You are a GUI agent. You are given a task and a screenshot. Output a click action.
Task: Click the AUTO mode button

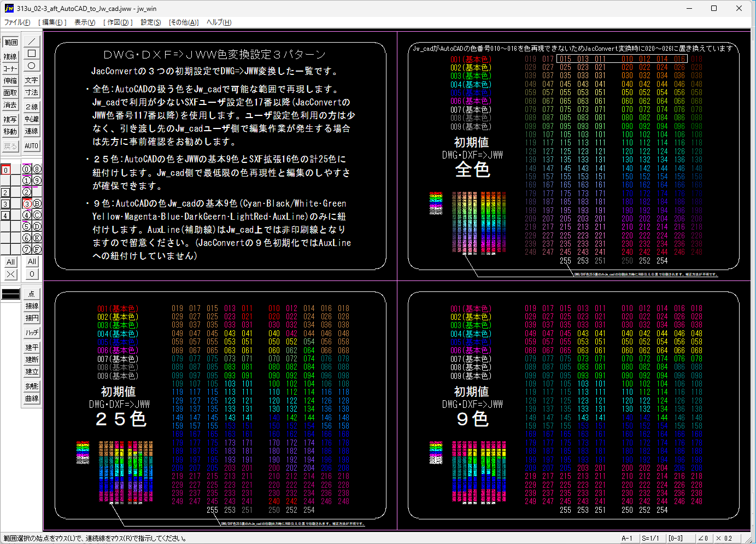click(32, 146)
